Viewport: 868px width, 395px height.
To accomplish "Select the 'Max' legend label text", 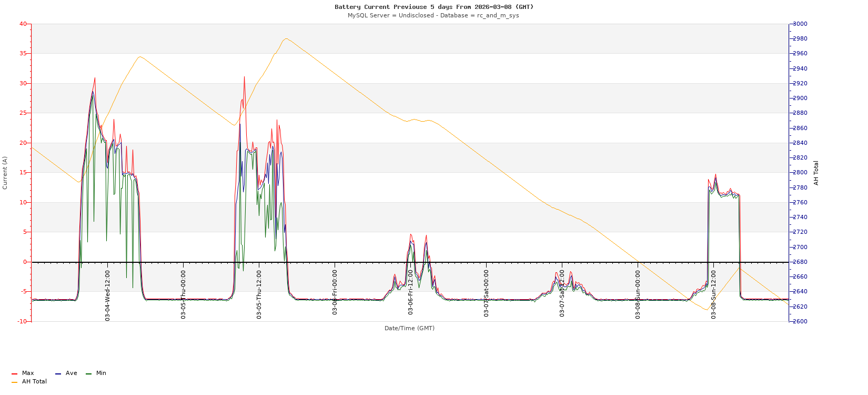I will click(28, 373).
